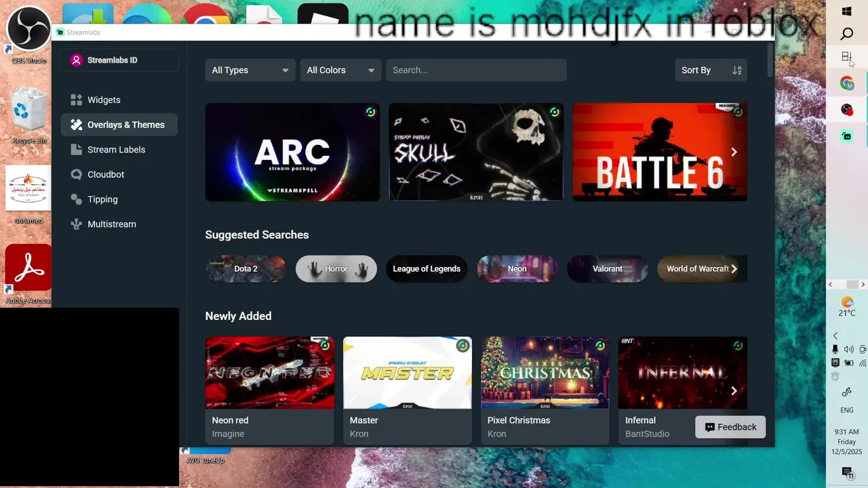868x488 pixels.
Task: Open Windows taskbar search magnifier
Action: point(847,34)
